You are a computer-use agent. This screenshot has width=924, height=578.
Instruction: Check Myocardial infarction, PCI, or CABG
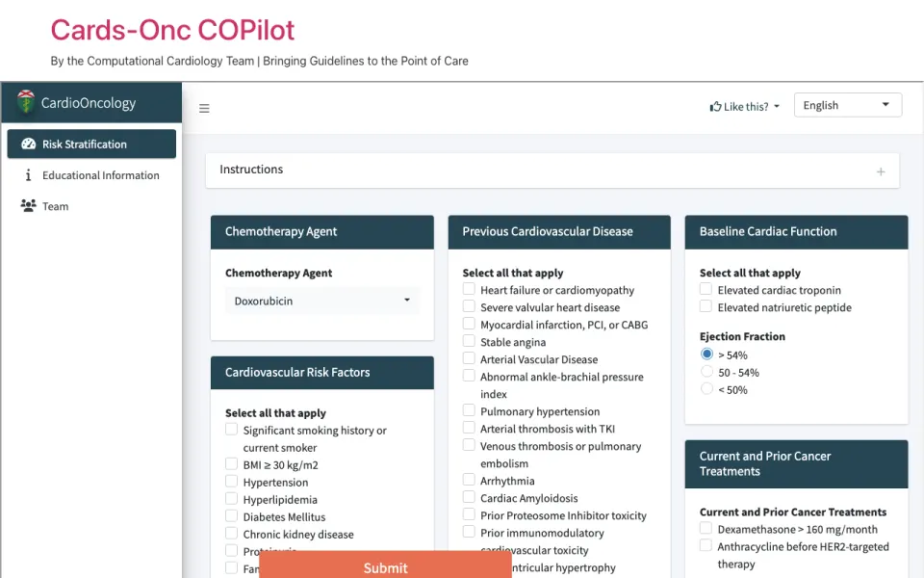pos(469,324)
